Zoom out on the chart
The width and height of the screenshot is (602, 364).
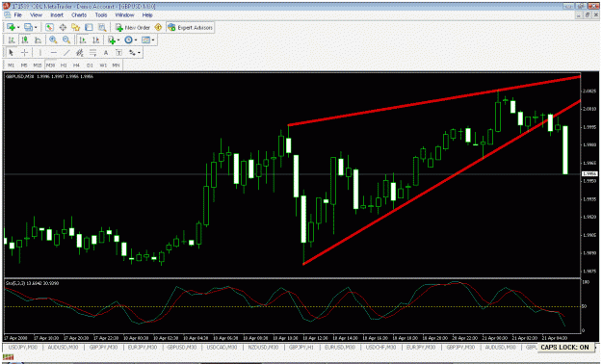pos(66,39)
